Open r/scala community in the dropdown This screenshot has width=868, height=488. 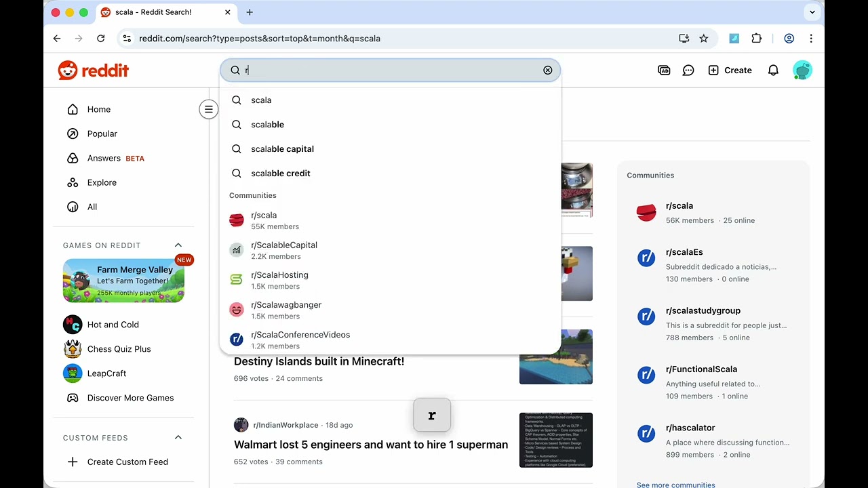pyautogui.click(x=390, y=220)
